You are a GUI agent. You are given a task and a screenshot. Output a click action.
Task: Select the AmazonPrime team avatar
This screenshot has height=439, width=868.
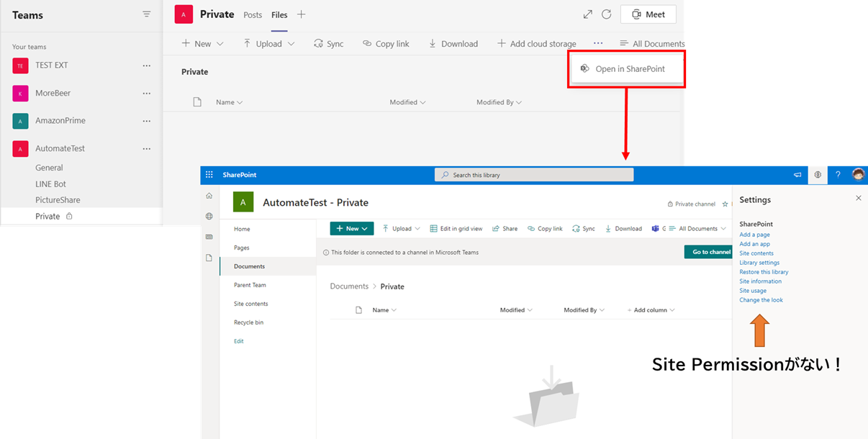[20, 121]
